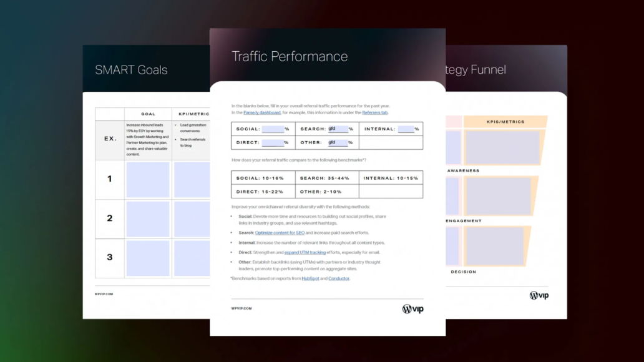Click the 'OTHER: 2-10%' benchmark cell
The height and width of the screenshot is (362, 644).
327,192
